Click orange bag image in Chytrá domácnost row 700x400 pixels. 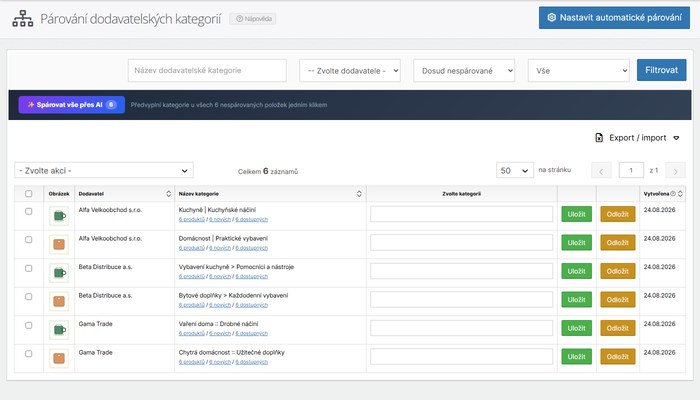click(59, 358)
